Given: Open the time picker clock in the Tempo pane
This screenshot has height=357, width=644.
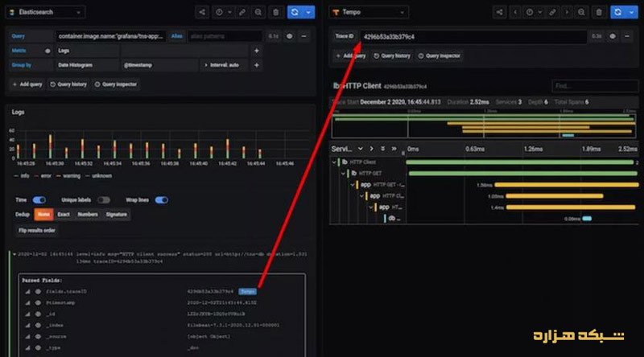Looking at the screenshot, I should 530,12.
